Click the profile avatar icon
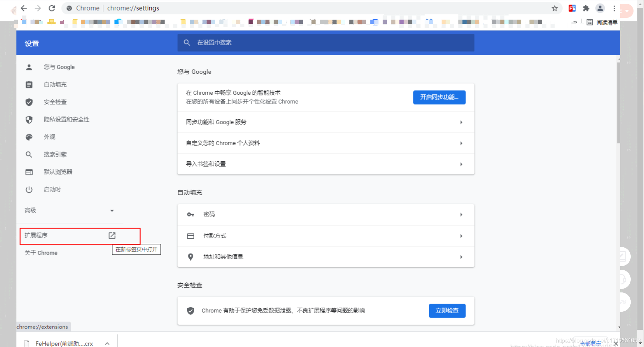The width and height of the screenshot is (644, 347). tap(600, 8)
